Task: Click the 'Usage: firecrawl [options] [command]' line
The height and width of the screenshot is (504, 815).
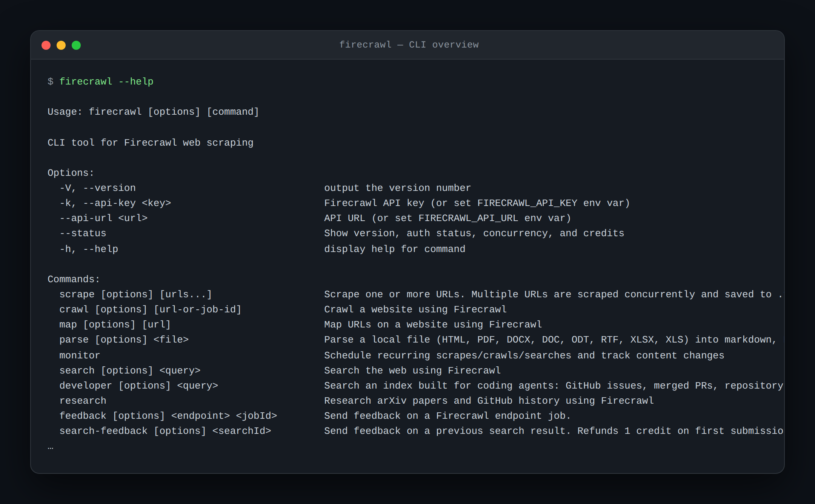Action: [153, 112]
